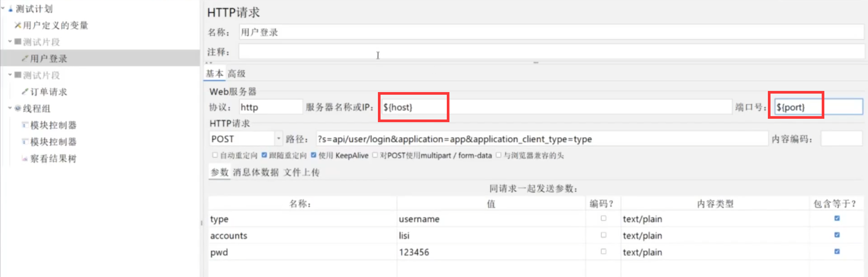The image size is (868, 277).
Task: Focus the 协议 field showing http
Action: (271, 107)
